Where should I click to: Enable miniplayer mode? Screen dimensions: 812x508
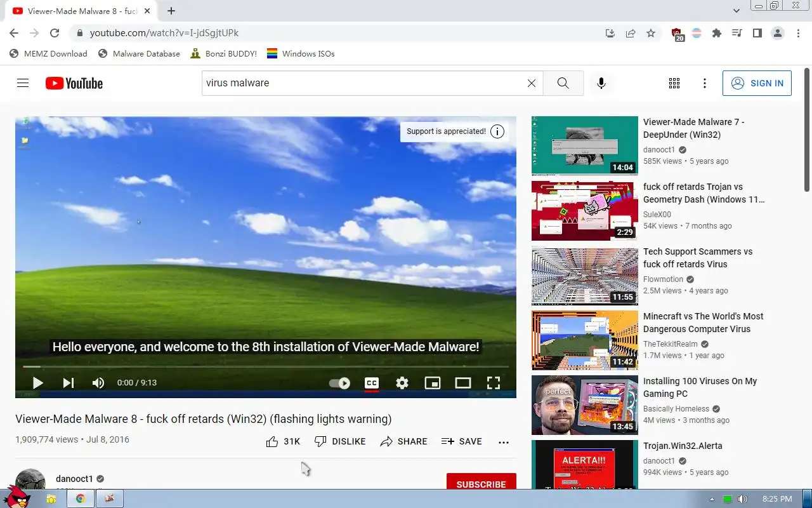(x=433, y=383)
